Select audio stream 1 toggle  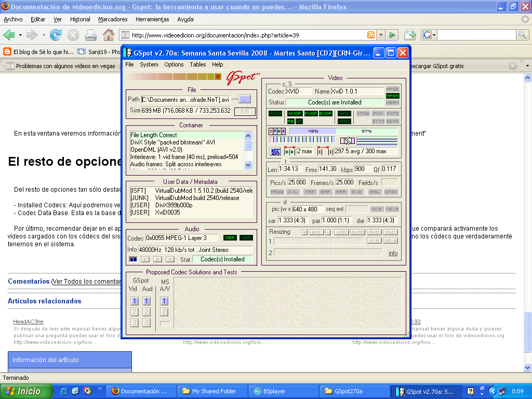133,259
